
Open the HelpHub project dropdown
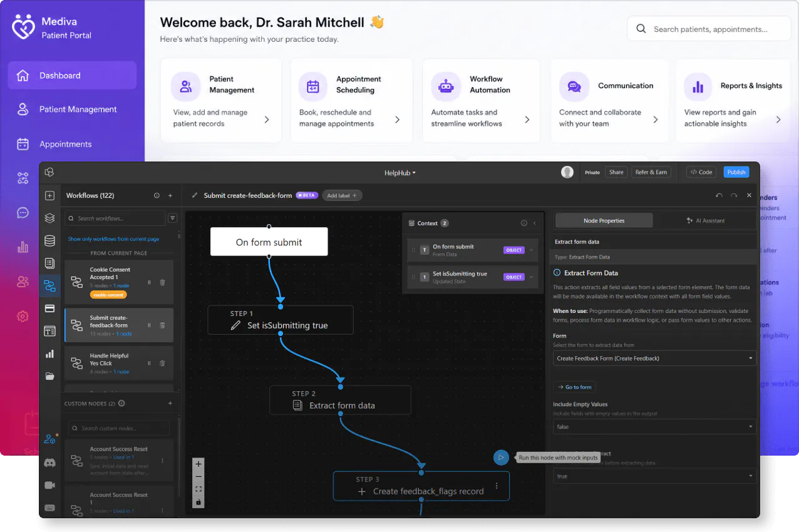pos(400,173)
